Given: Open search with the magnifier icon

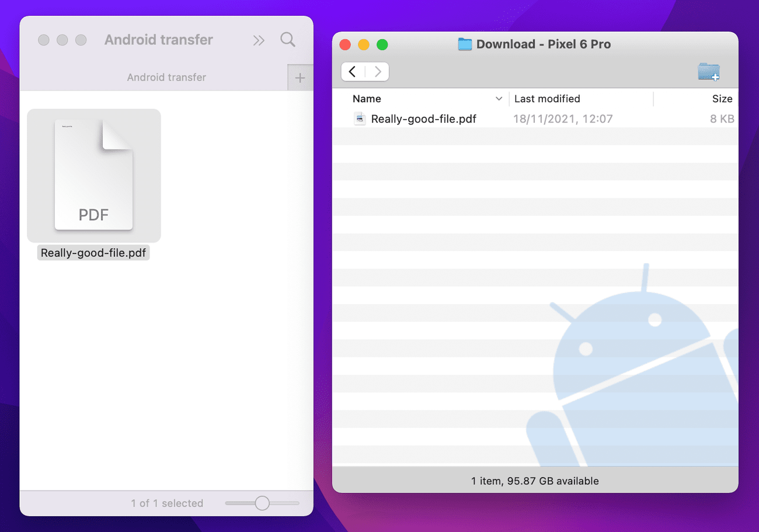Looking at the screenshot, I should click(287, 40).
